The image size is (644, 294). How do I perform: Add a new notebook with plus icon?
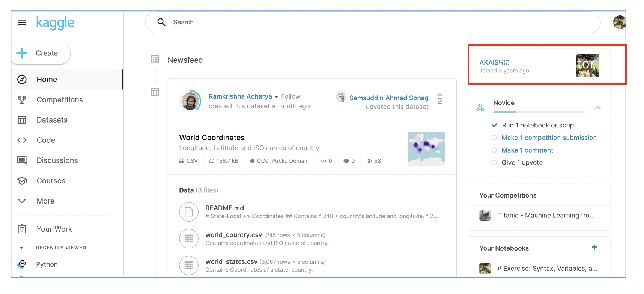pos(594,247)
